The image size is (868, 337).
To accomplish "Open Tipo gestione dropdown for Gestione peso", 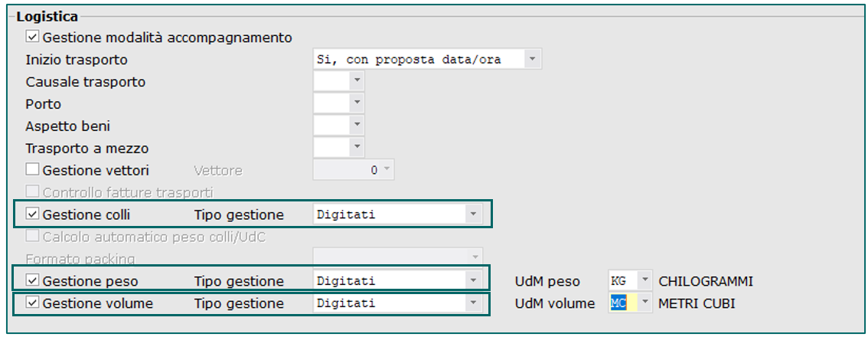I will click(473, 280).
